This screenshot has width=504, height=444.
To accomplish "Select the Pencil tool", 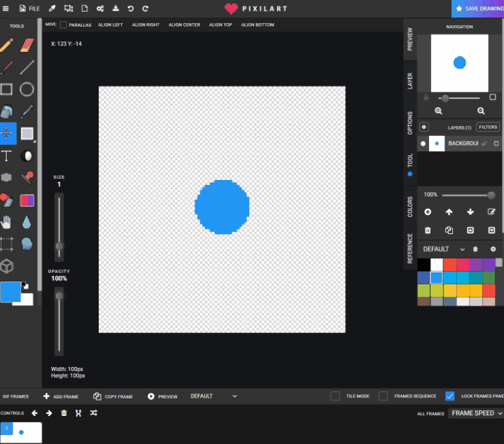I will (7, 45).
